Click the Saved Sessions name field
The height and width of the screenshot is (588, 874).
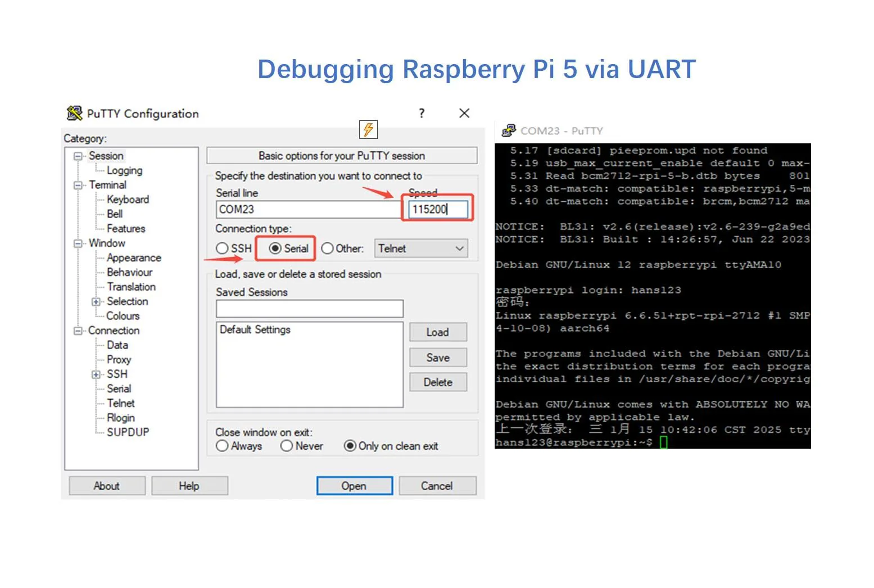[x=310, y=309]
